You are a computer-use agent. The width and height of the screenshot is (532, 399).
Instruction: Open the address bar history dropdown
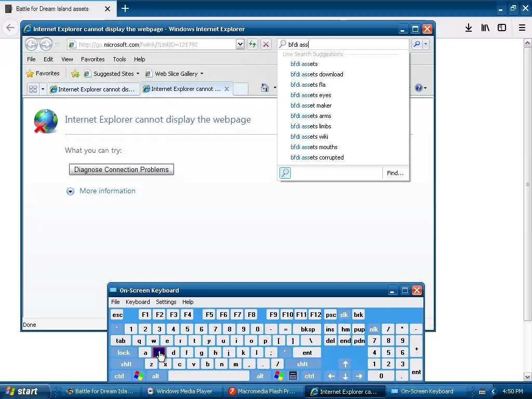[240, 44]
